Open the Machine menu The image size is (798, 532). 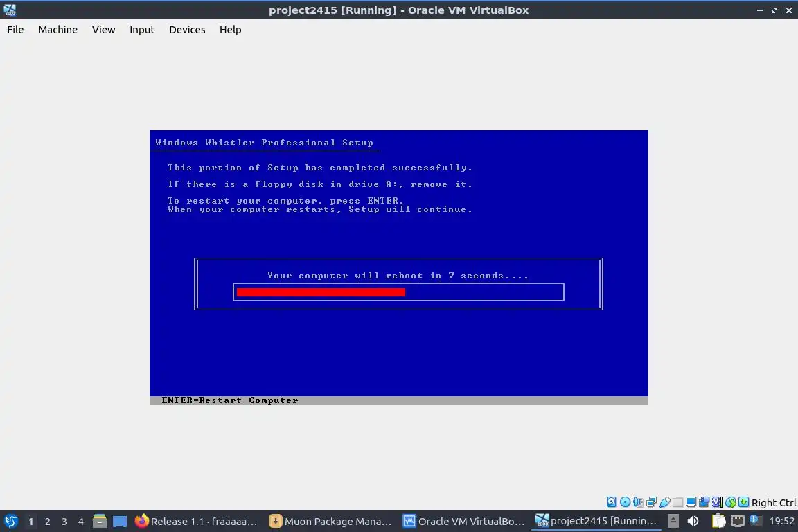(x=57, y=30)
